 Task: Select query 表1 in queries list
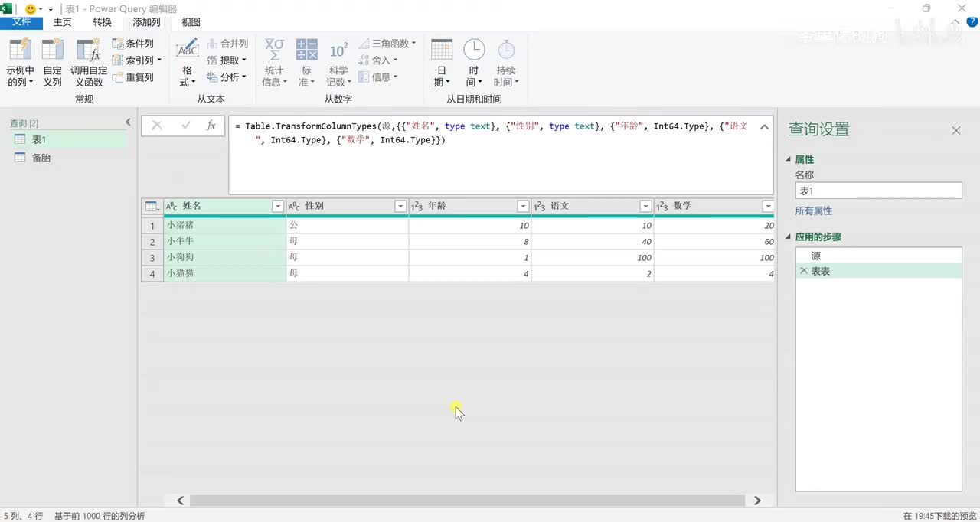coord(67,139)
